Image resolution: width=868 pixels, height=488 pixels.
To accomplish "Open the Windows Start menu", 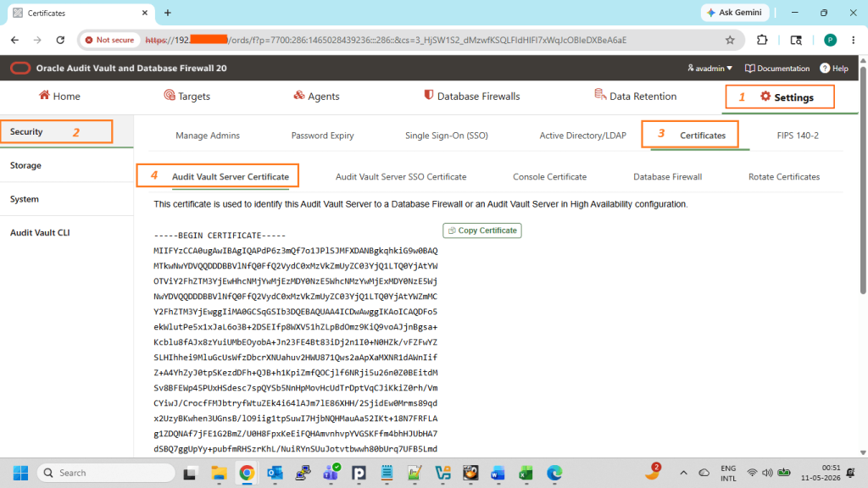I will (21, 473).
